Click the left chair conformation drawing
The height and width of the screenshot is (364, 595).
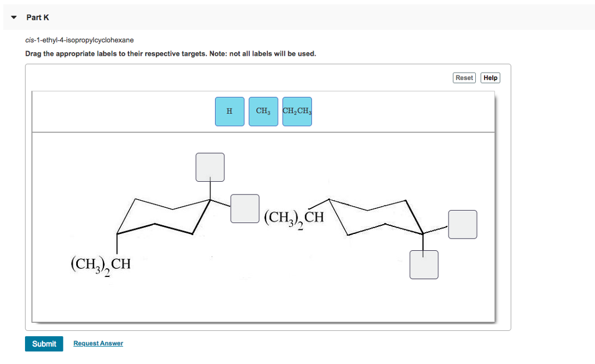pyautogui.click(x=163, y=215)
